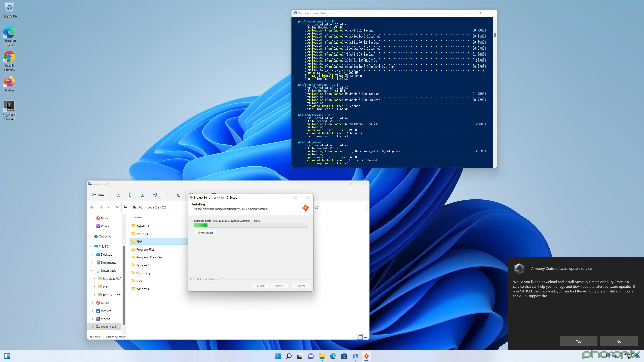Switch to large thumbnails view toggle

(365, 337)
